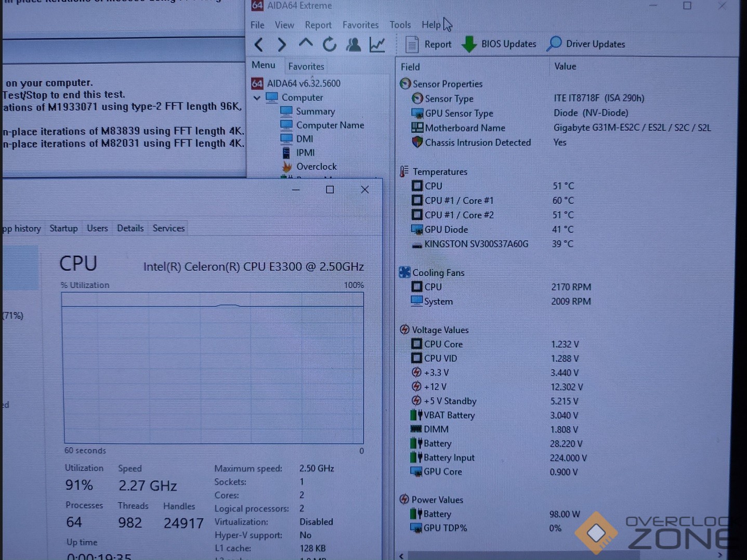This screenshot has width=747, height=560.
Task: Switch to Task Manager Startup tab
Action: pyautogui.click(x=63, y=228)
